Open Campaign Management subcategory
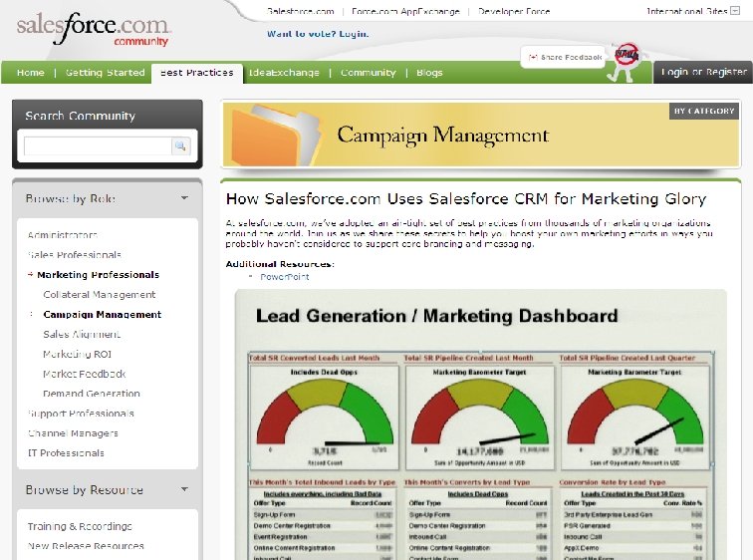 coord(103,314)
